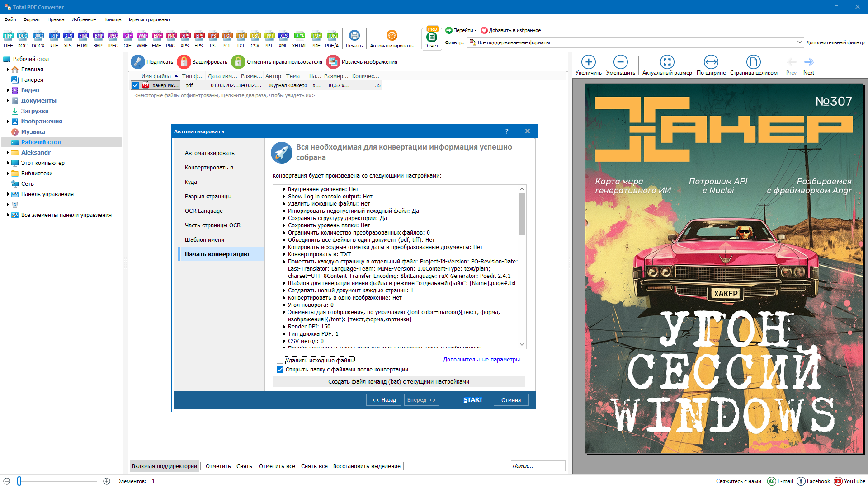Viewport: 868px width, 488px height.
Task: Fit preview По ширине
Action: pos(711,66)
